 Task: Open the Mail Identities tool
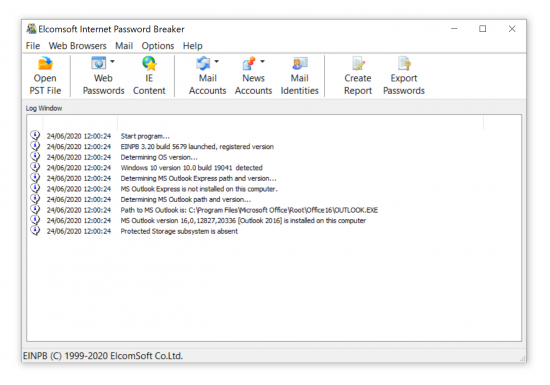coord(300,63)
